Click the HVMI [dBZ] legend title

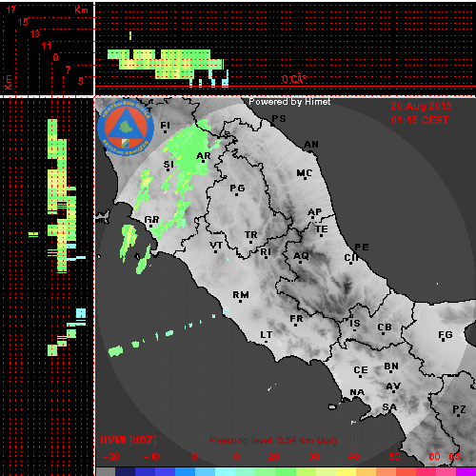tap(129, 440)
